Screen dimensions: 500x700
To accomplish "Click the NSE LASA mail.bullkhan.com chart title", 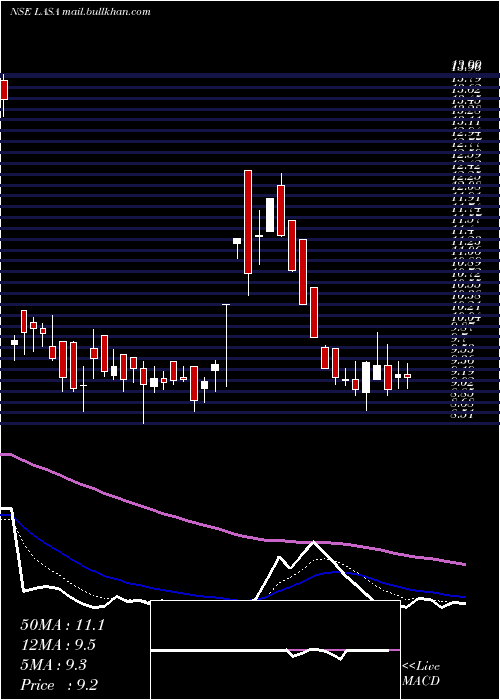I will click(x=80, y=12).
